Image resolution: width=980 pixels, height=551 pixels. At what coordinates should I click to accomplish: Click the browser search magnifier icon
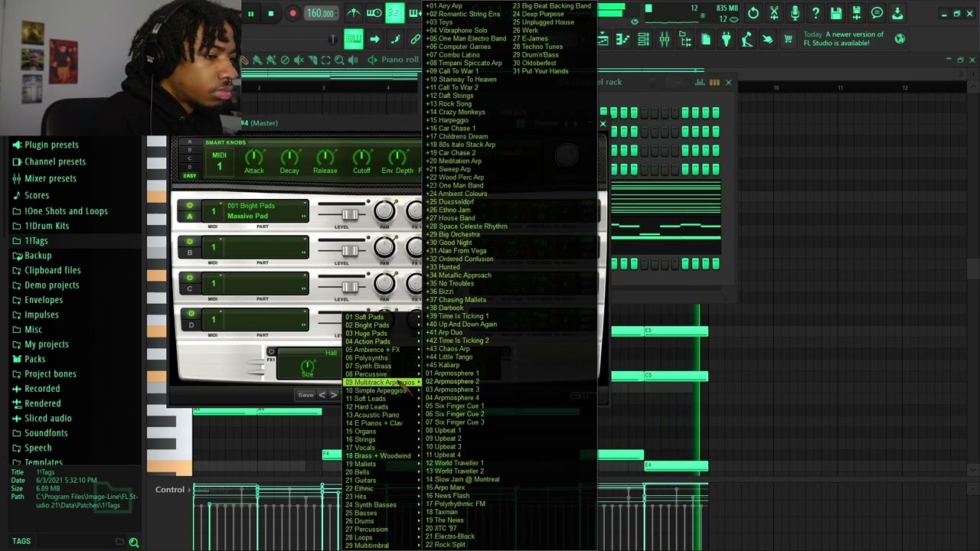[x=133, y=542]
